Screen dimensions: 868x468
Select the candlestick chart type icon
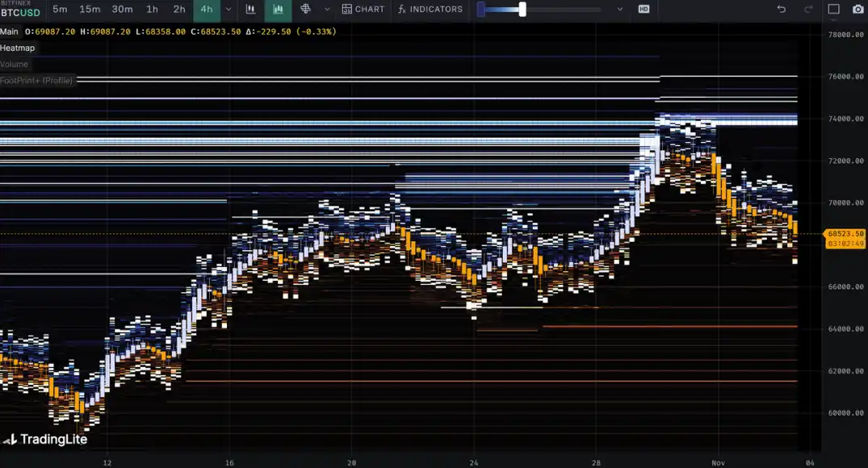[x=250, y=10]
